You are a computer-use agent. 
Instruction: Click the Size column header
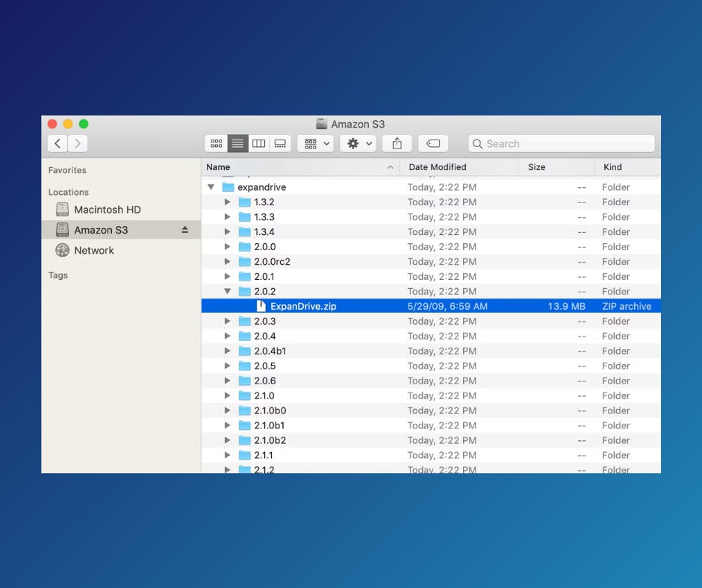536,167
